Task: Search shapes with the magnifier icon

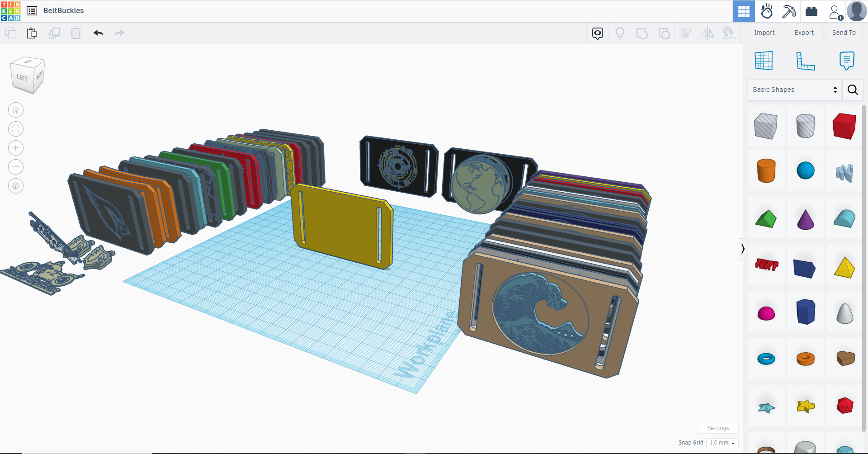Action: 853,90
